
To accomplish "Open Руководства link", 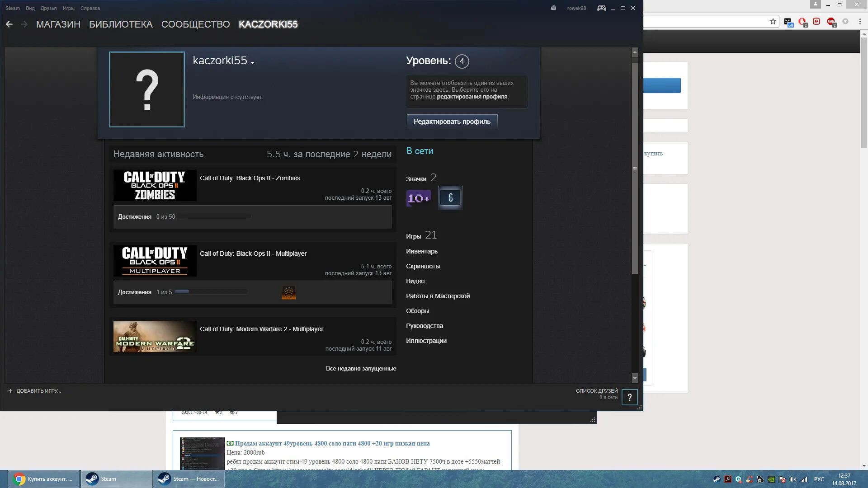I will click(425, 326).
